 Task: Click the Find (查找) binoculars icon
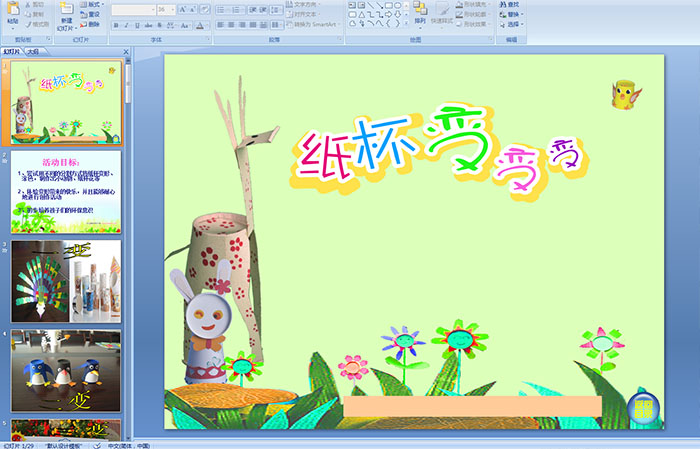pos(503,4)
